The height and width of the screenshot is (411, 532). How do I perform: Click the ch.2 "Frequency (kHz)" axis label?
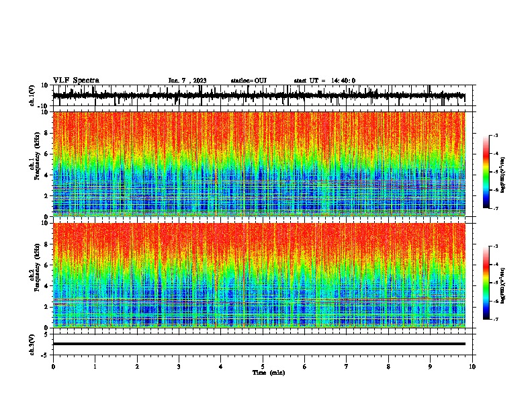tap(38, 267)
